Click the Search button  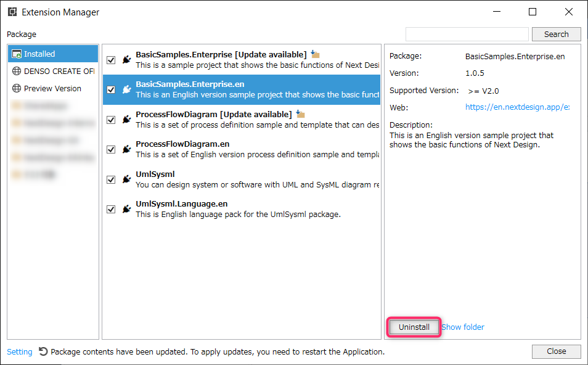coord(556,34)
